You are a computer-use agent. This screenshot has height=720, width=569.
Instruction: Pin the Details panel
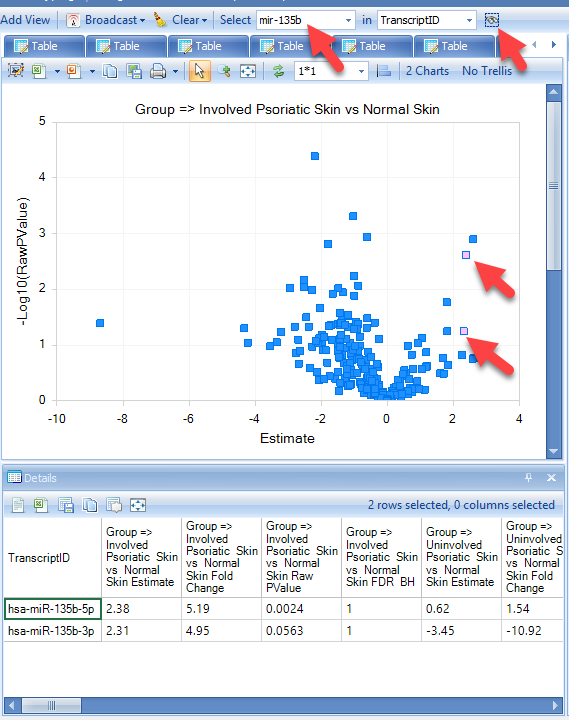(529, 478)
